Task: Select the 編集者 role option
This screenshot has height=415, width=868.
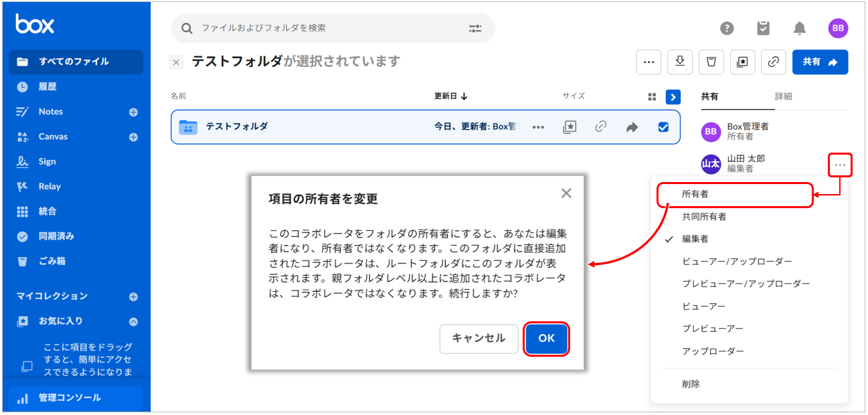Action: click(x=695, y=239)
